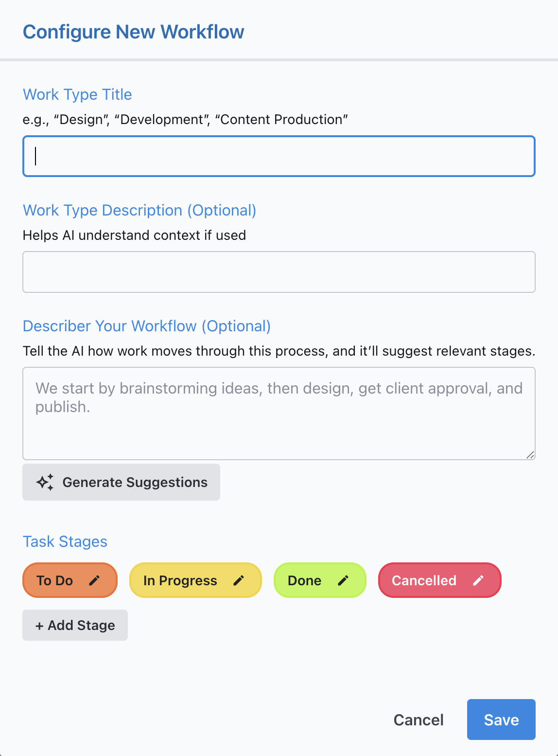Click the Configure New Workflow title

click(134, 32)
